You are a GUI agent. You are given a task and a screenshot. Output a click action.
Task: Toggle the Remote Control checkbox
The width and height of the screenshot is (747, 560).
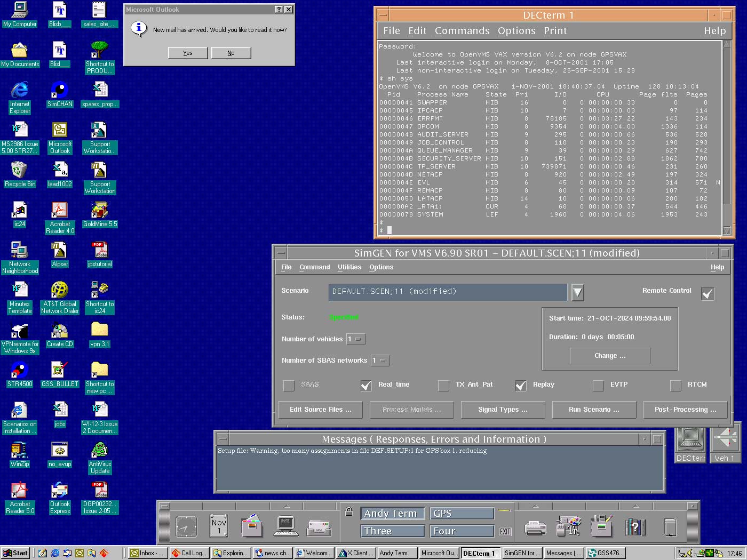click(708, 294)
